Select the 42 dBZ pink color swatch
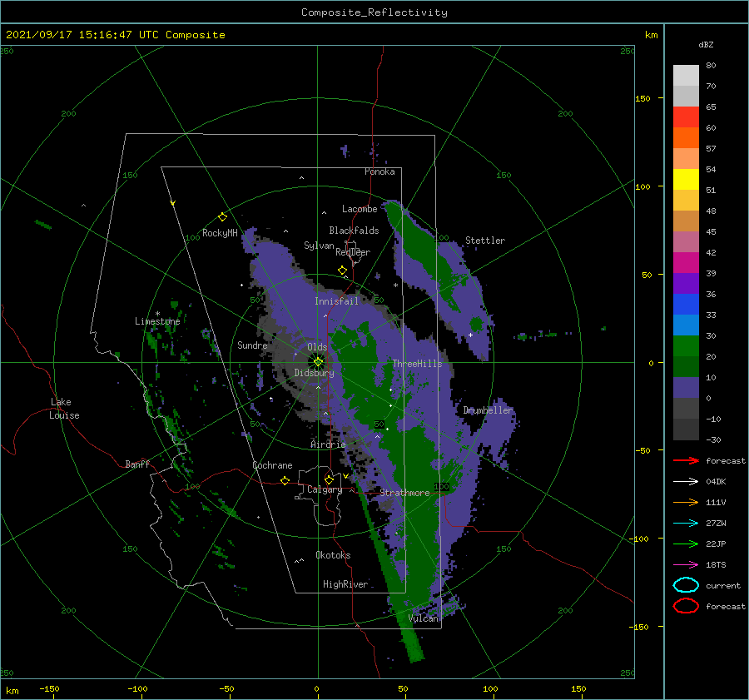The width and height of the screenshot is (749, 700). [x=686, y=241]
